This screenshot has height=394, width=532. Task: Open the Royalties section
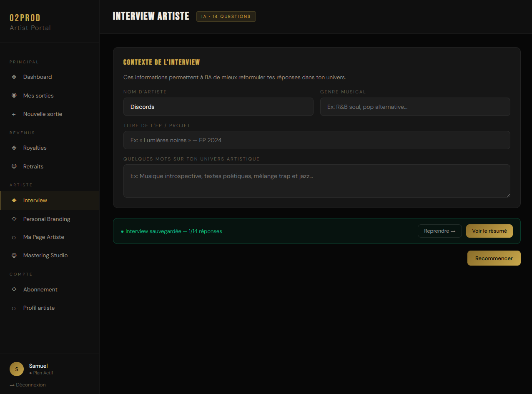tap(50, 148)
